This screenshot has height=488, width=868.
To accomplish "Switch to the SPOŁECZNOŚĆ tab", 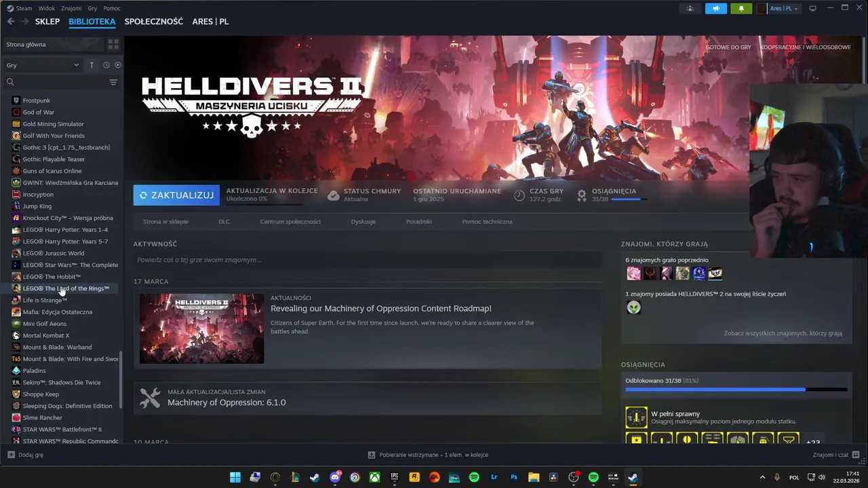I will coord(154,22).
